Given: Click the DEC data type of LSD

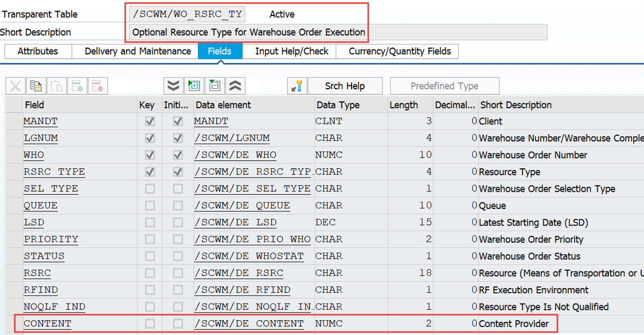Looking at the screenshot, I should [325, 222].
